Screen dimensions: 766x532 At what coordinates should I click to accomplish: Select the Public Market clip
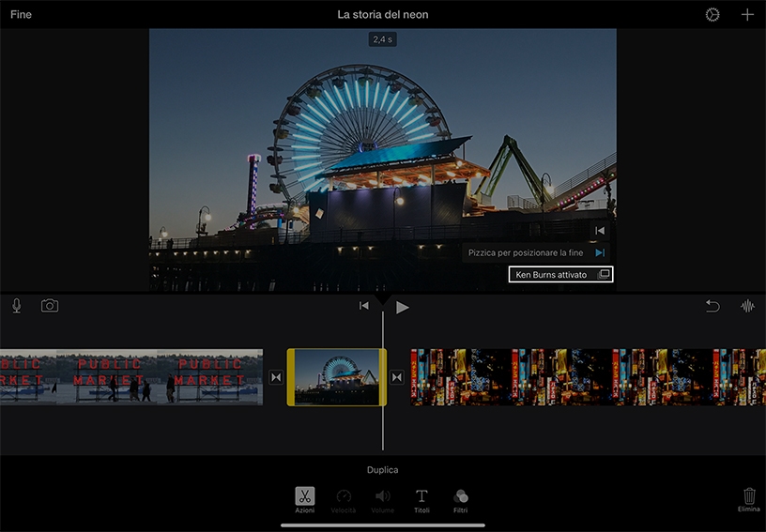click(x=131, y=377)
